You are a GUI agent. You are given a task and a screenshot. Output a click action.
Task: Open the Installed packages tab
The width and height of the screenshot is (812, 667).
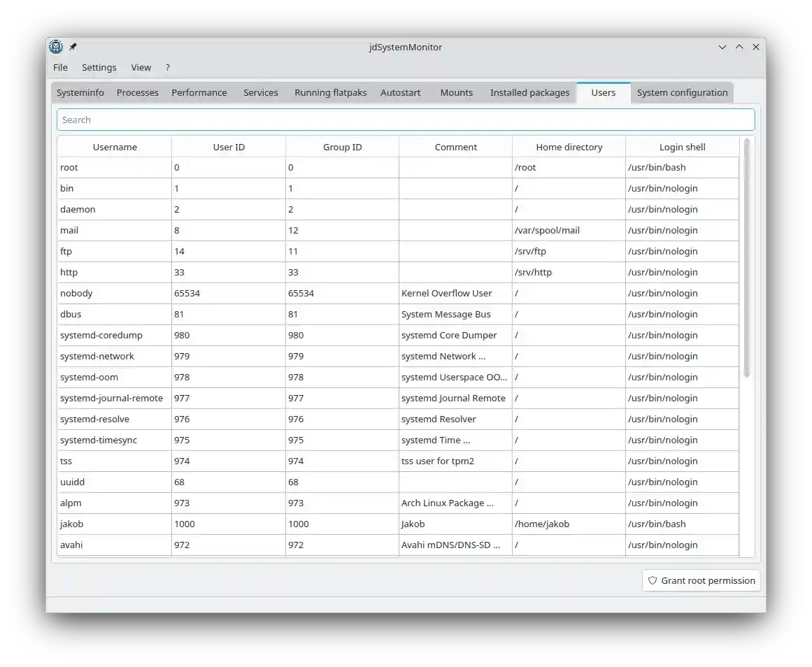(x=529, y=92)
